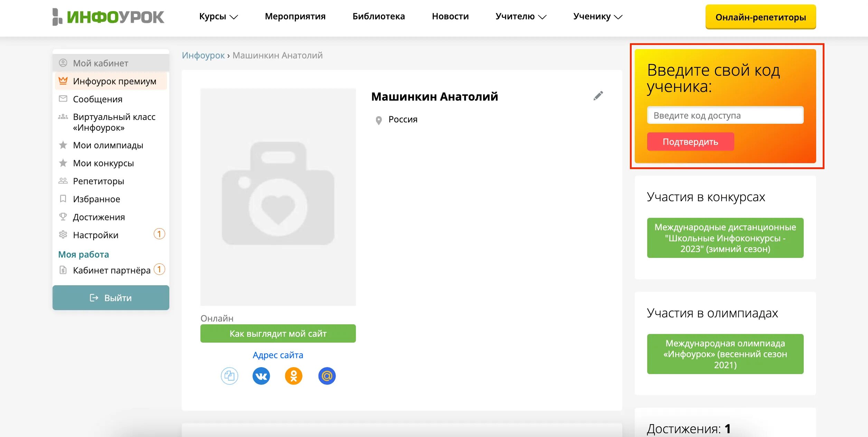Open the Адрес сайта link

pos(278,355)
